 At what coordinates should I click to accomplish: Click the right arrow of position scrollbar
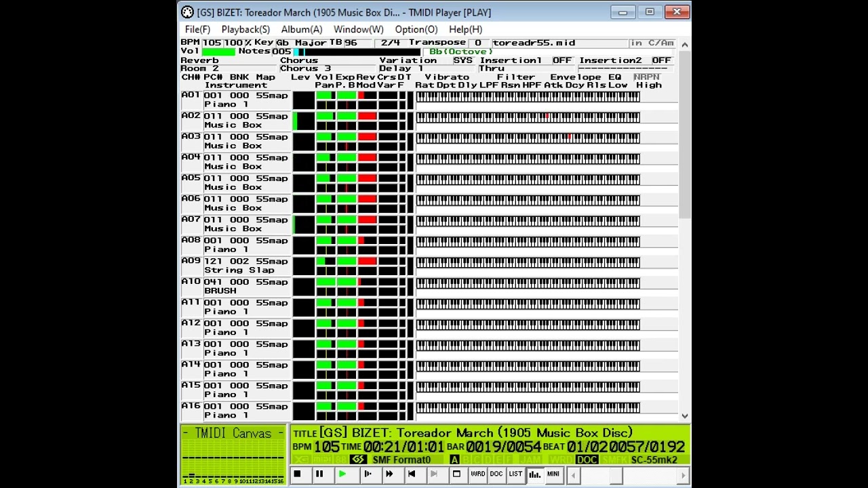point(683,476)
